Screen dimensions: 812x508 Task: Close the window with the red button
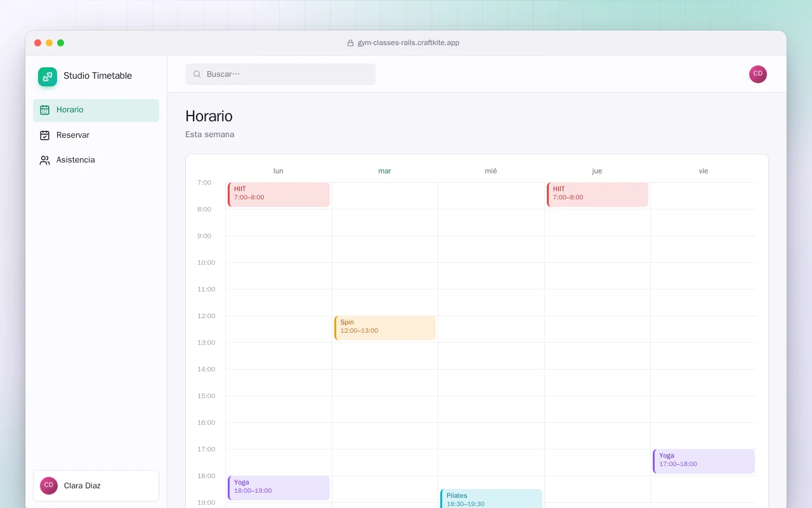tap(38, 43)
